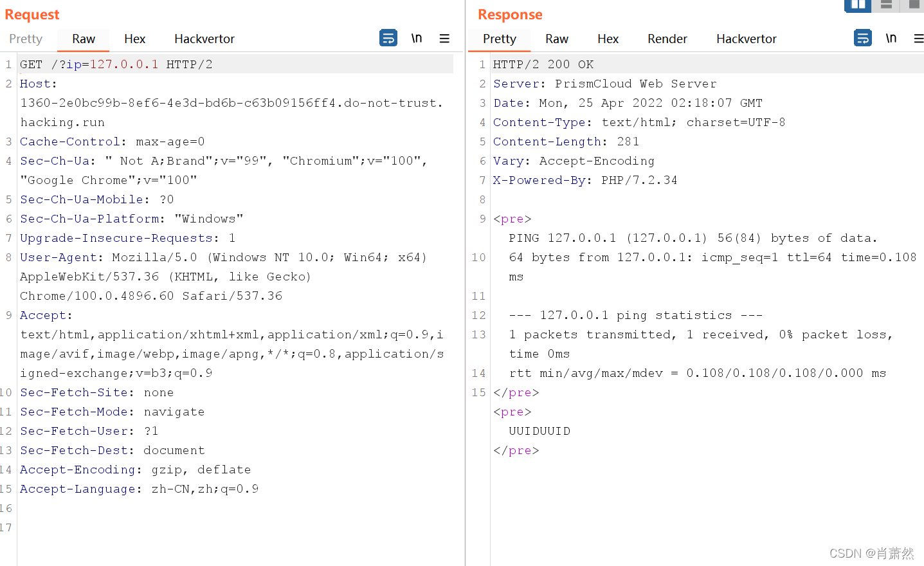The image size is (924, 566).
Task: Open the Request Hex tab
Action: tap(135, 39)
